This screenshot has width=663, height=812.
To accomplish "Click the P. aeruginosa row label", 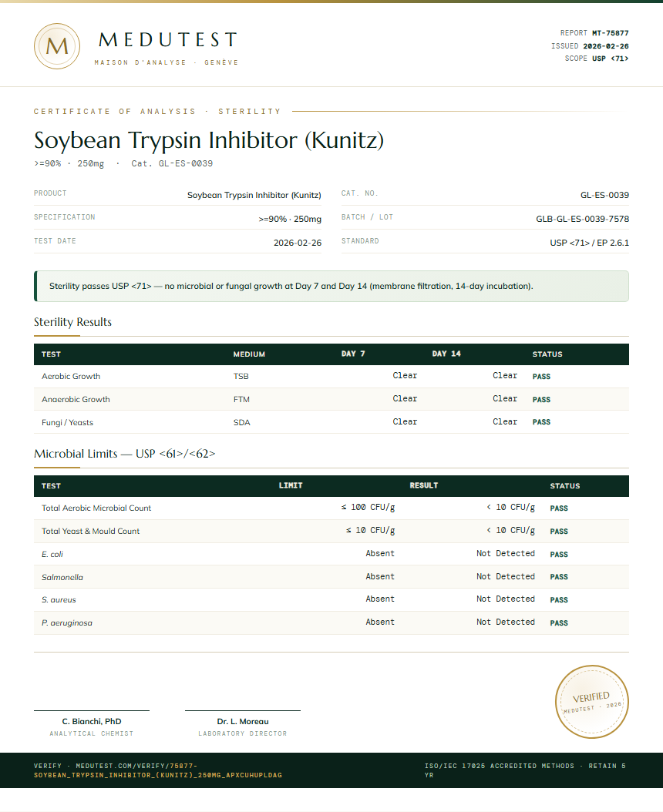I will click(67, 623).
